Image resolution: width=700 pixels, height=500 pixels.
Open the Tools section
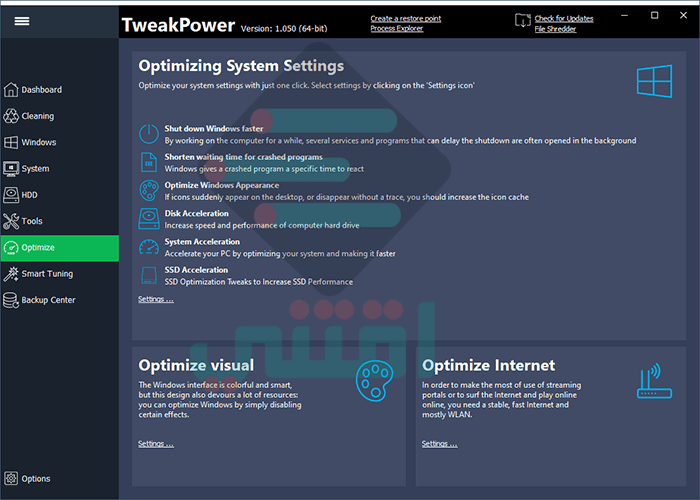click(60, 221)
